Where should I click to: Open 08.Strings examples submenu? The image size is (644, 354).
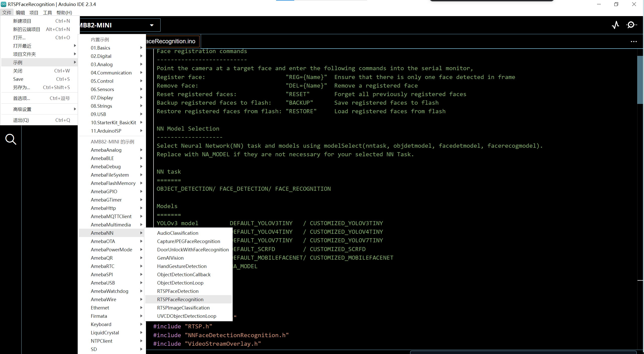click(112, 106)
